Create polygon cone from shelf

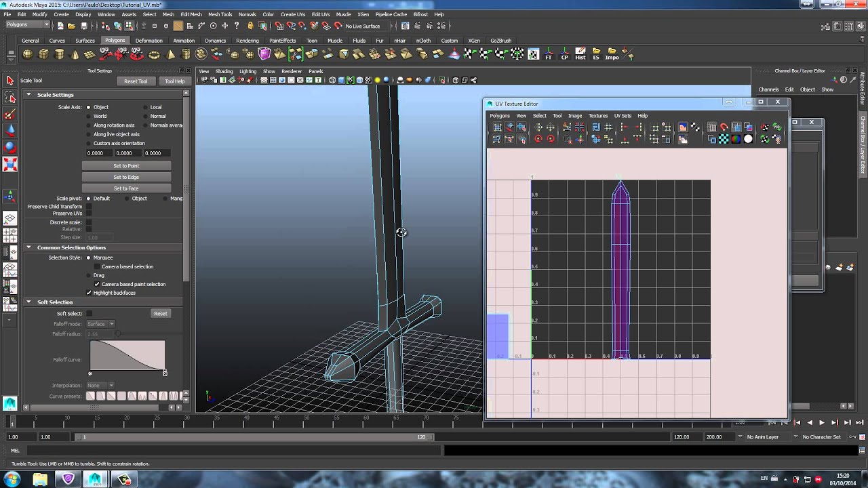tap(75, 54)
